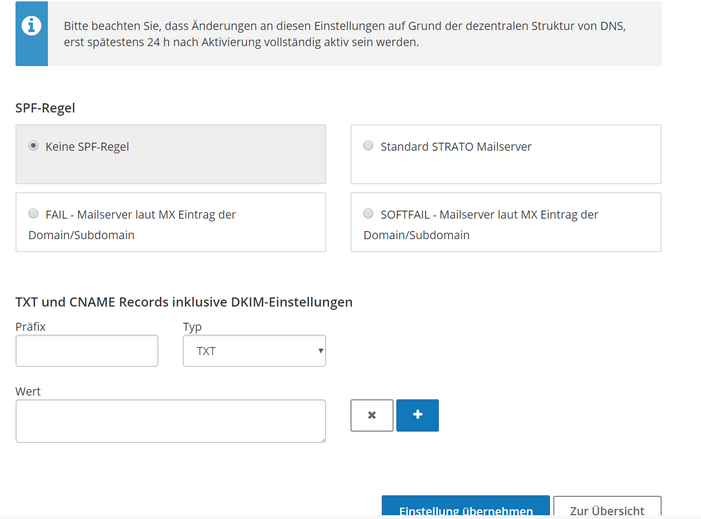
Task: Select the Standard STRATO Mailserver radio option
Action: tap(368, 146)
